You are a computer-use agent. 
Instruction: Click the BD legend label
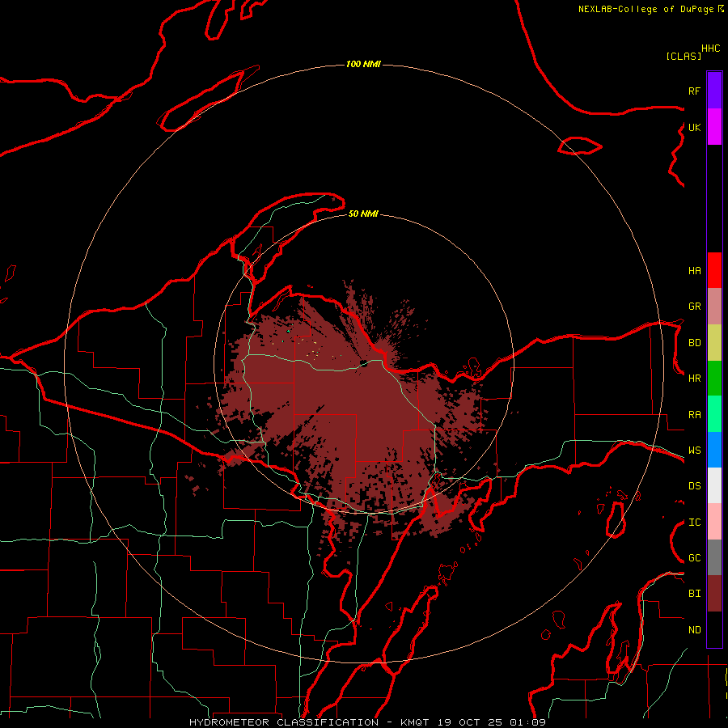pos(694,343)
